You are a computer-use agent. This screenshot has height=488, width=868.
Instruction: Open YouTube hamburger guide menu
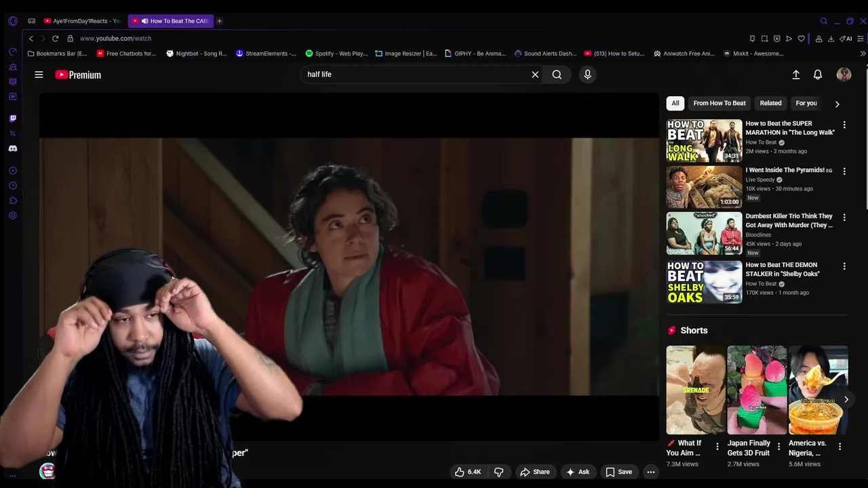coord(39,75)
